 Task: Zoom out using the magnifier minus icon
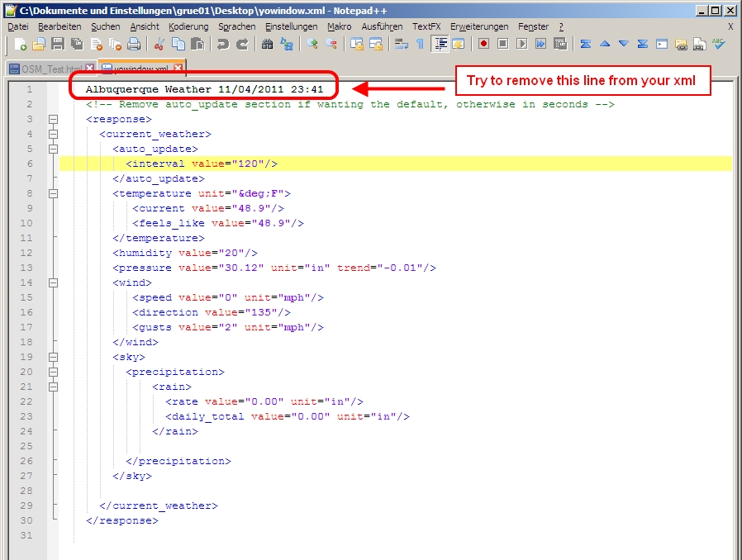point(331,44)
